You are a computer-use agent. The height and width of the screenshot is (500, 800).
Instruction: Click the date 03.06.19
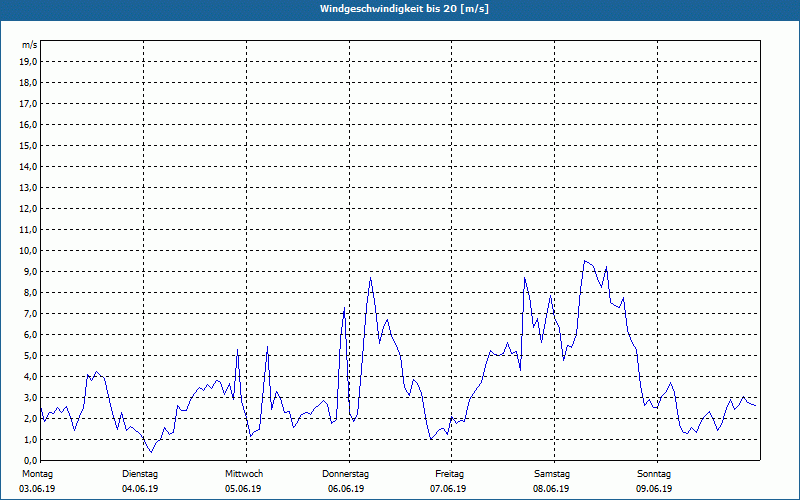37,489
